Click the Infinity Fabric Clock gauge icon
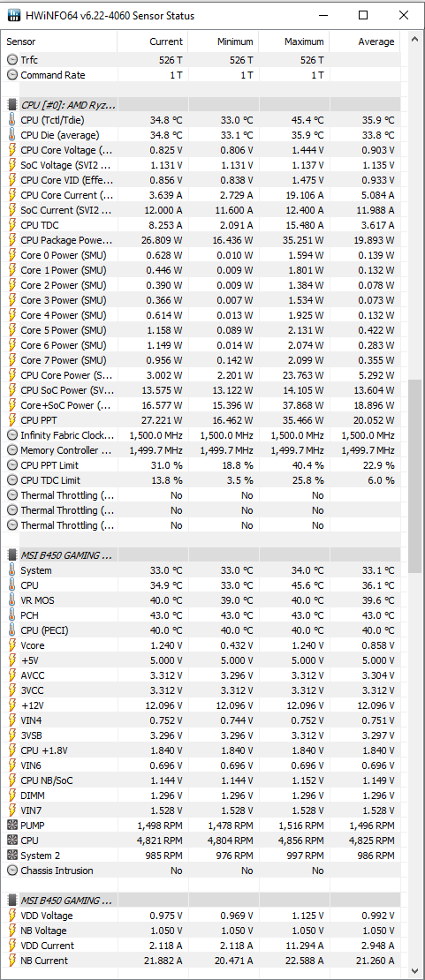Screen dimensions: 425x980 [x=11, y=435]
